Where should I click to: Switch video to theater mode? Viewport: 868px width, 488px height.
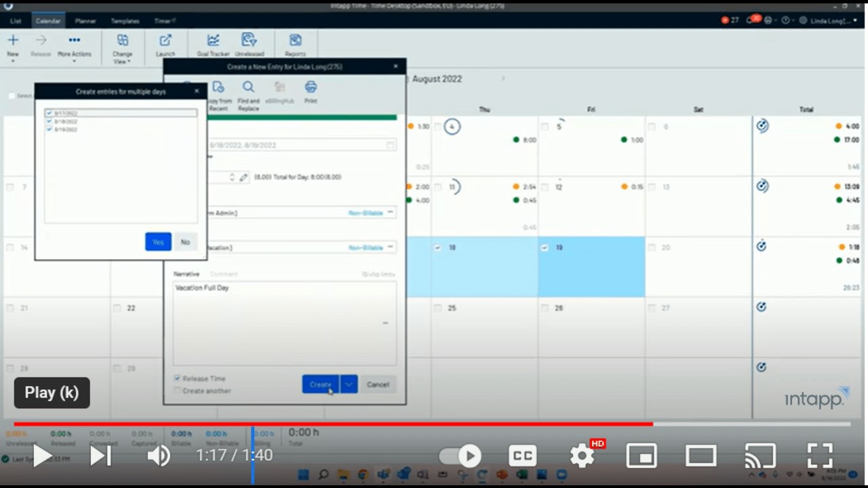(701, 455)
